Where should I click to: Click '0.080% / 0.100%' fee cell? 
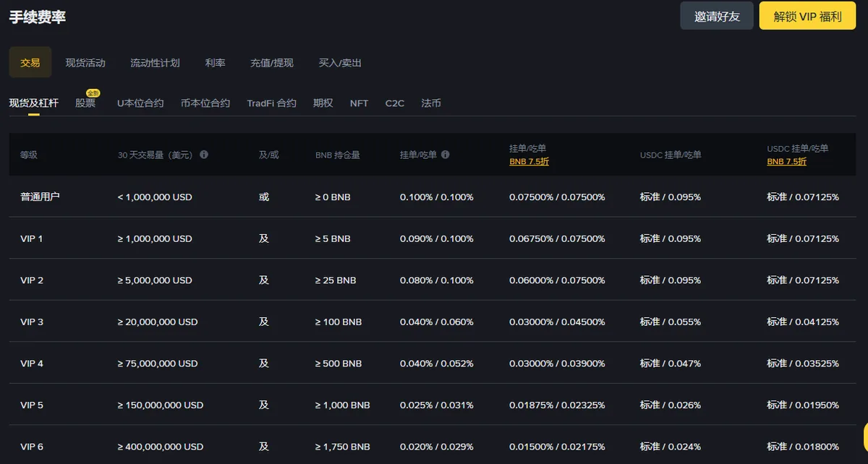click(x=437, y=280)
